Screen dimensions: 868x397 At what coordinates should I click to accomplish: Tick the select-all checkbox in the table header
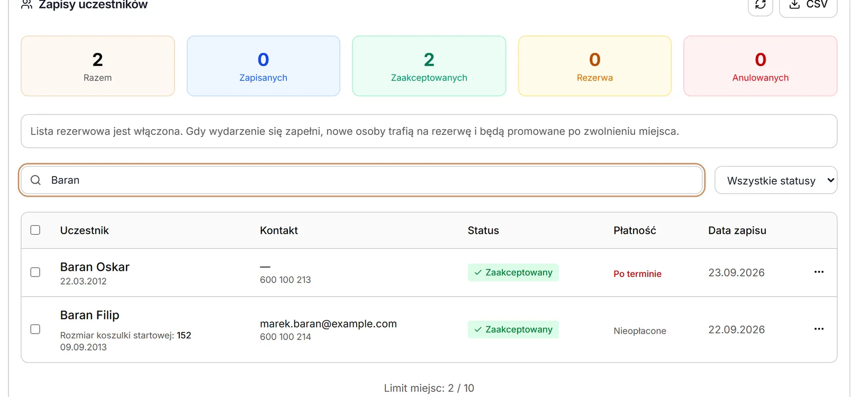click(35, 230)
